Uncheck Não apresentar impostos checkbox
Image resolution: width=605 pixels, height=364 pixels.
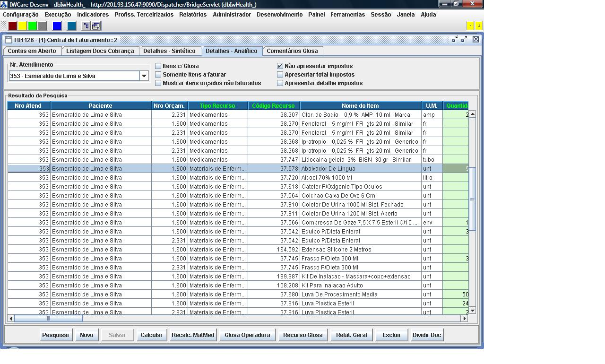pyautogui.click(x=280, y=66)
